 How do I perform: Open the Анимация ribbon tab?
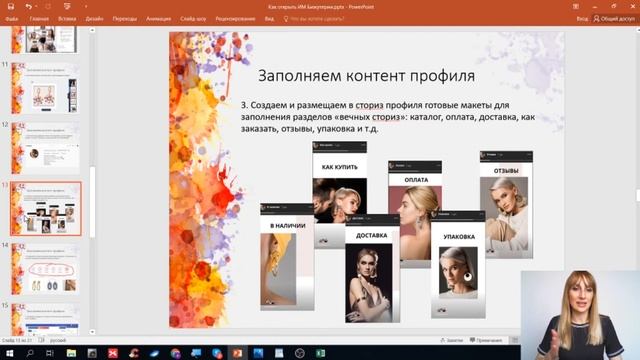(158, 19)
